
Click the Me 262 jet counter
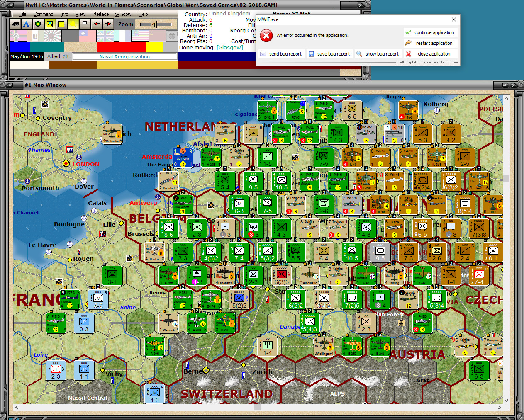[x=366, y=134]
